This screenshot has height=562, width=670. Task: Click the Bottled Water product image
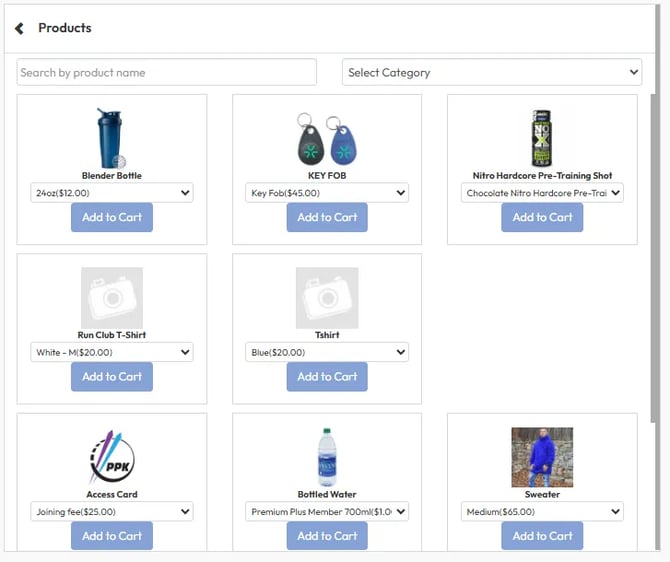coord(327,457)
